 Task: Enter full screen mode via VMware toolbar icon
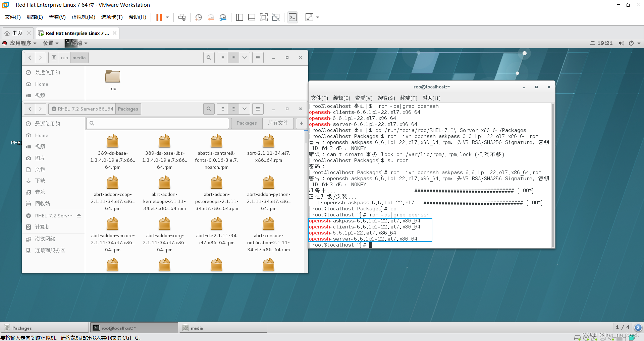pos(264,17)
